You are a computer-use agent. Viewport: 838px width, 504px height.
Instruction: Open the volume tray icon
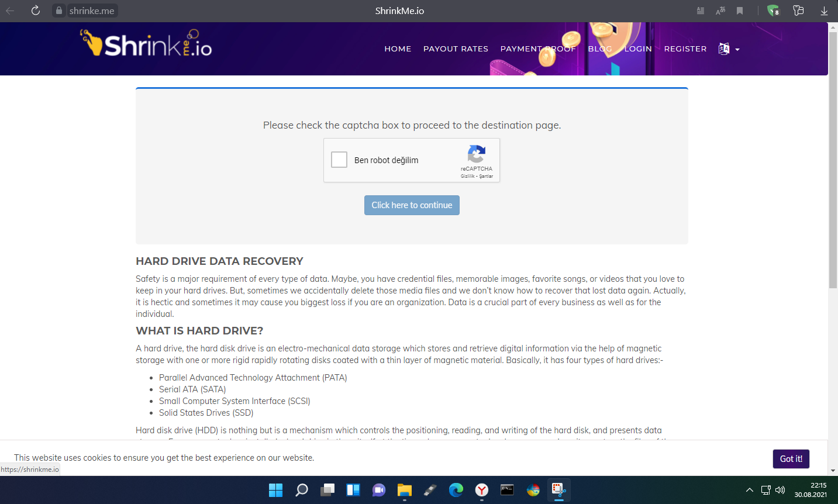pos(780,490)
